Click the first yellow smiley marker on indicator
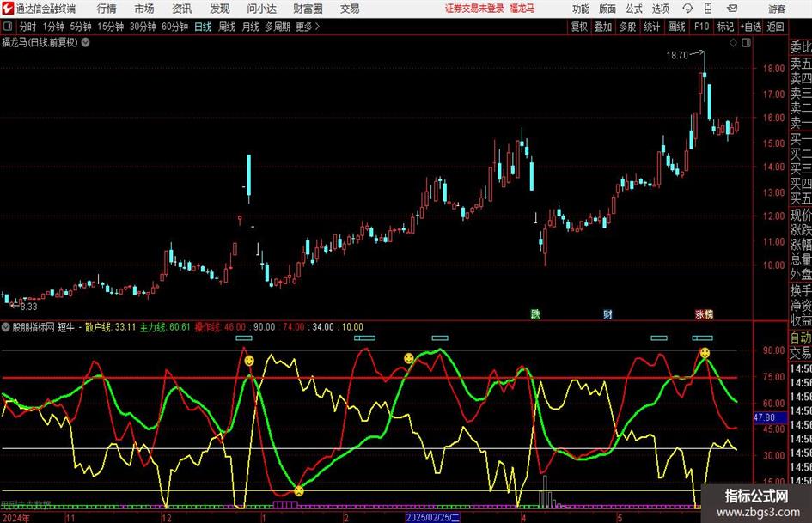The width and height of the screenshot is (812, 523). 249,361
